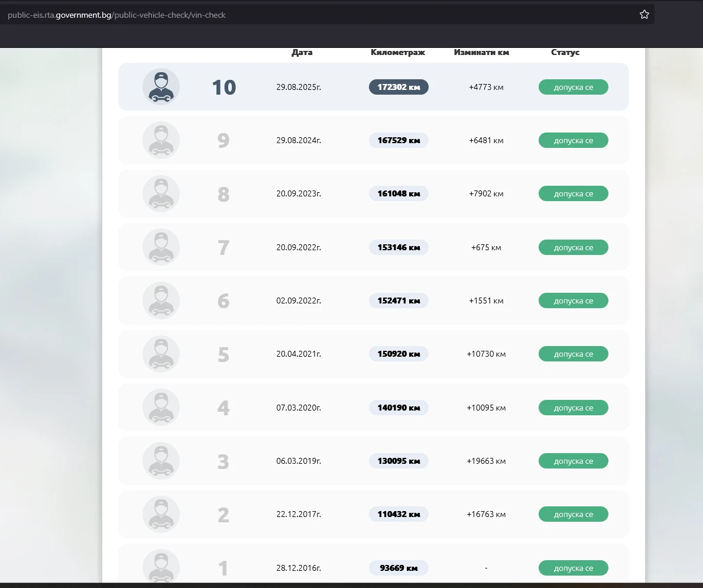Screen dimensions: 703x588
Task: Click the bookmark star in address bar
Action: 644,15
